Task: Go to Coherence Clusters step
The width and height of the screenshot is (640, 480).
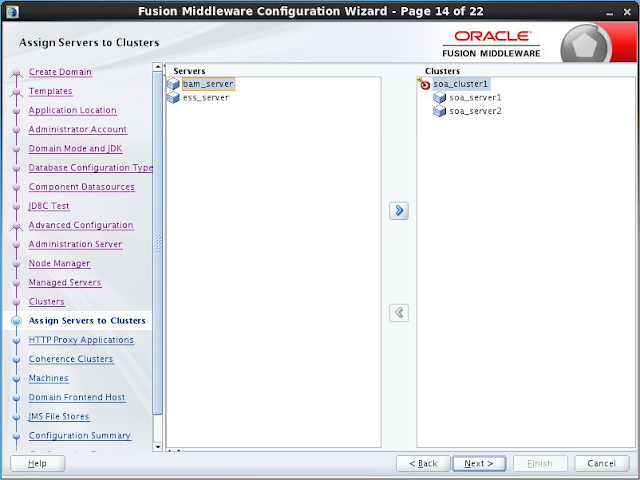Action: [x=71, y=359]
